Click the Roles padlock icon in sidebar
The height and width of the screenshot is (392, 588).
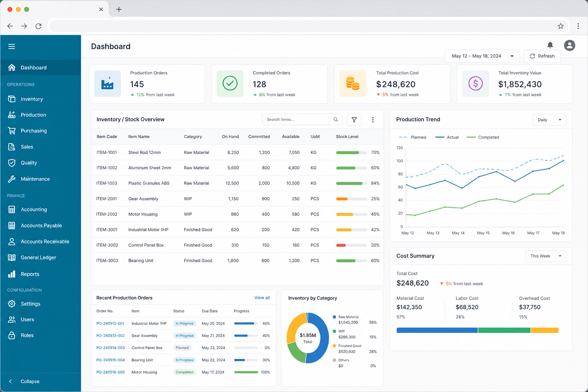12,335
